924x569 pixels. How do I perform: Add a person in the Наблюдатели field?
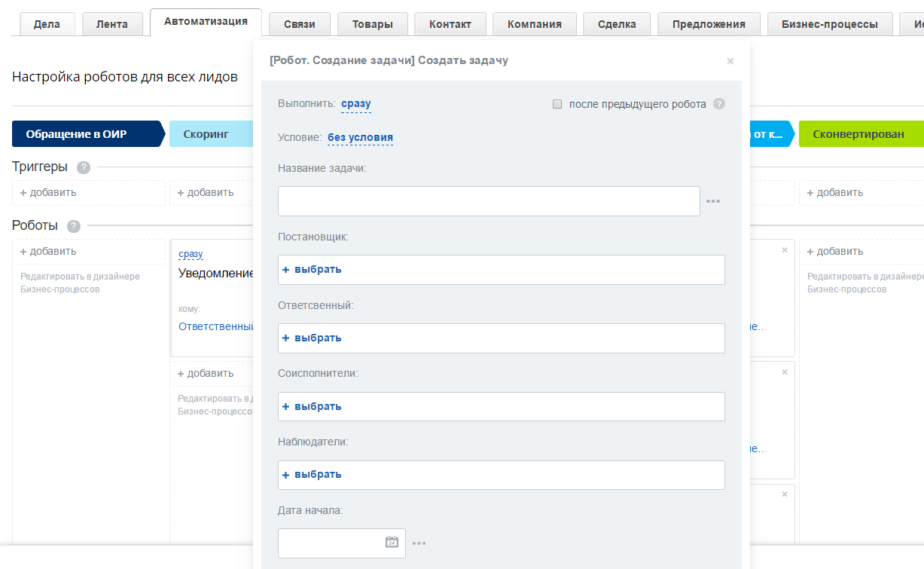click(313, 475)
